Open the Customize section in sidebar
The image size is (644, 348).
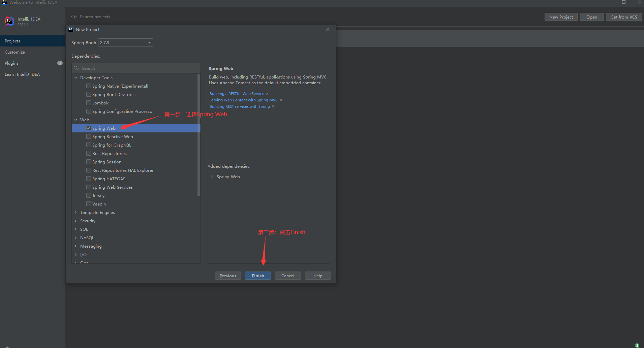coord(15,52)
